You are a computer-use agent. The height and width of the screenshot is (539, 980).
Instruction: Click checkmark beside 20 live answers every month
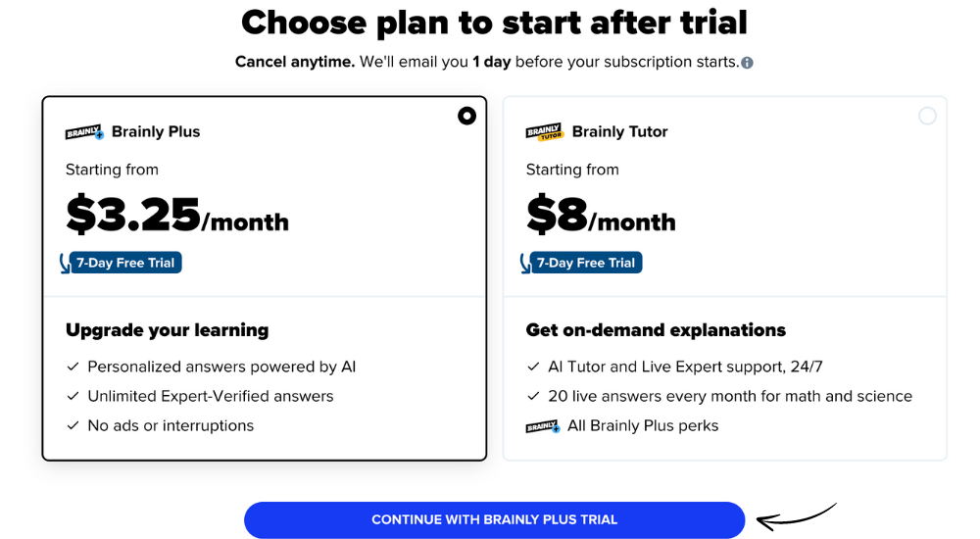point(533,396)
